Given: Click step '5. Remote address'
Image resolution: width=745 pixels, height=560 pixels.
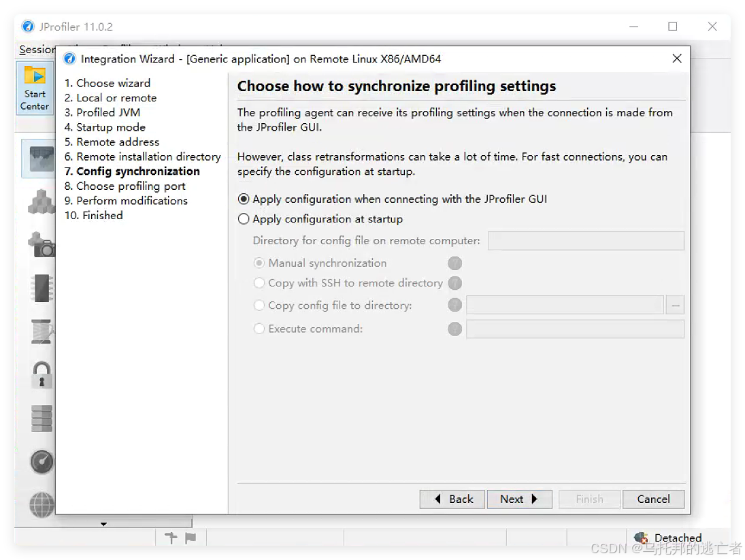Looking at the screenshot, I should pyautogui.click(x=112, y=142).
